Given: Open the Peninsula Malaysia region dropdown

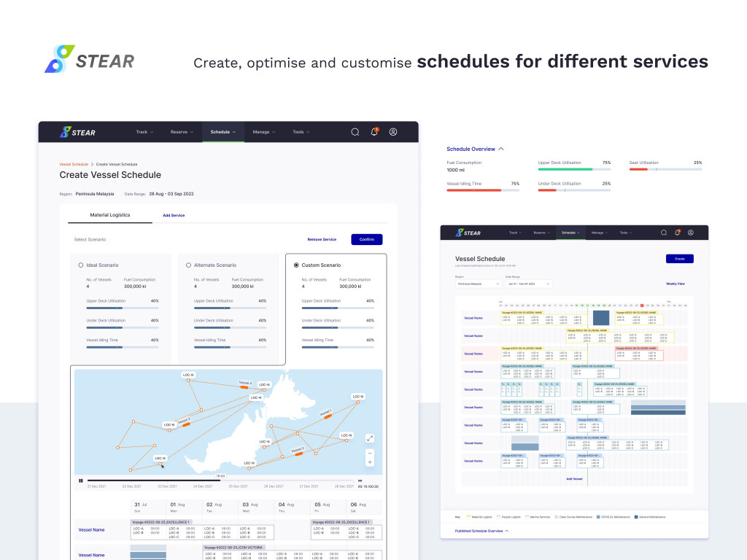Looking at the screenshot, I should [478, 284].
